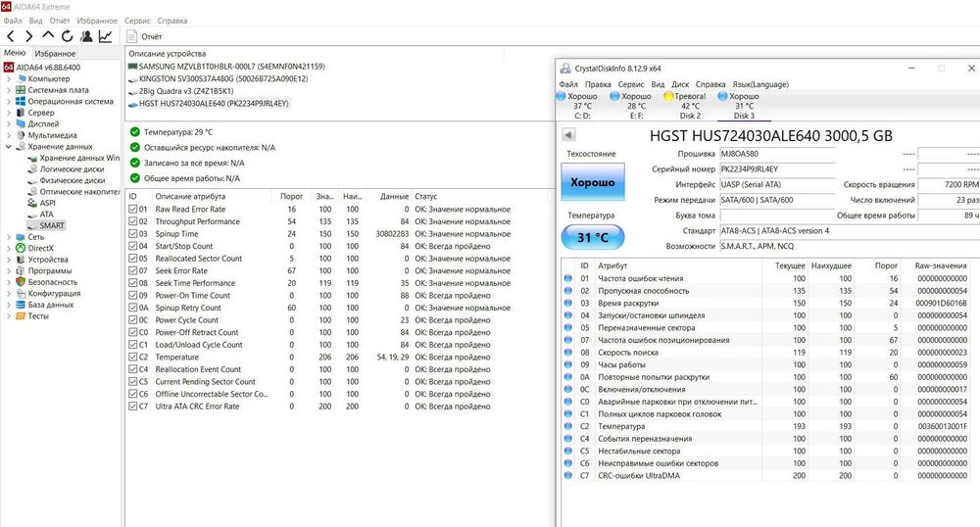
Task: Expand the Компьютер tree node arrow
Action: [8, 78]
